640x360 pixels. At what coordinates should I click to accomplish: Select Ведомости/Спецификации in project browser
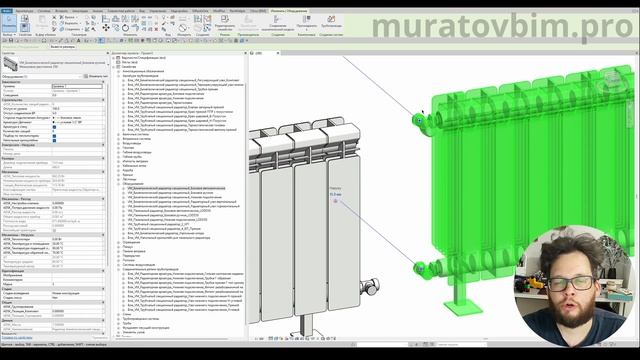[x=143, y=58]
